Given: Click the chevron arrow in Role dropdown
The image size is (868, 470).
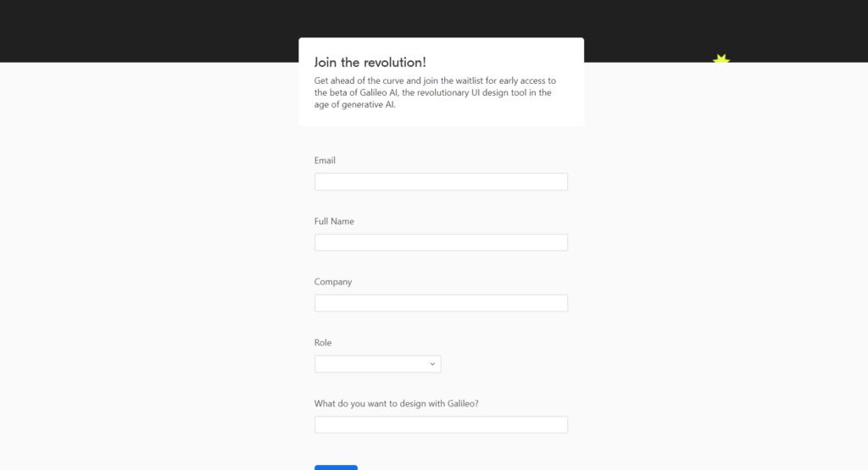Looking at the screenshot, I should [431, 364].
